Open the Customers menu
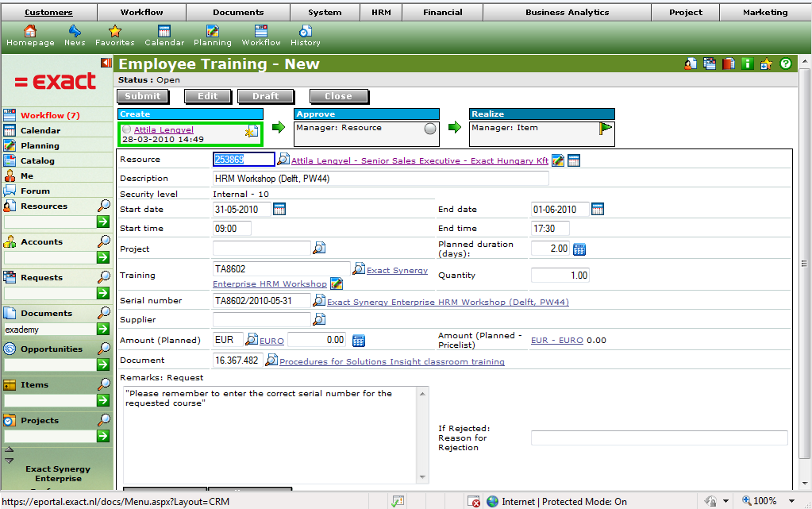 [48, 13]
